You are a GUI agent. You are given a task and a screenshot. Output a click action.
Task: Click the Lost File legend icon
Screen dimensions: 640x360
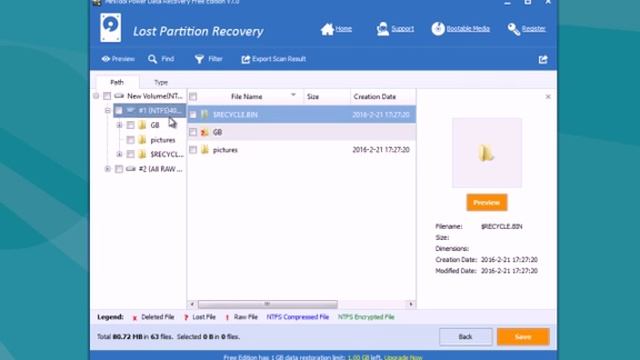tap(186, 318)
